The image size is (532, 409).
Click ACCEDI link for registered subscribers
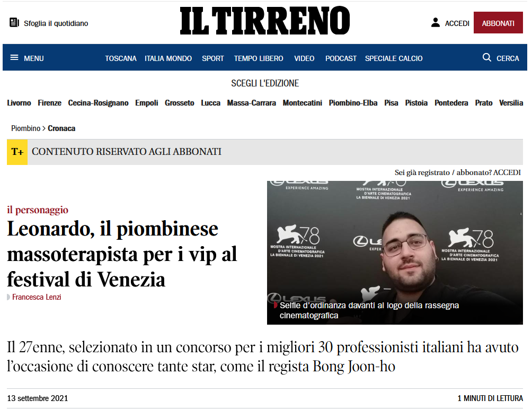coord(507,172)
